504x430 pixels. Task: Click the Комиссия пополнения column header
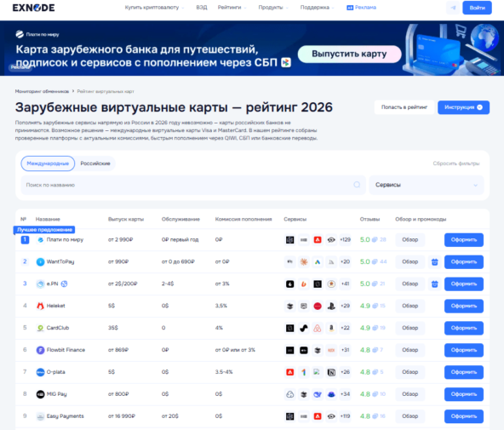tap(243, 219)
